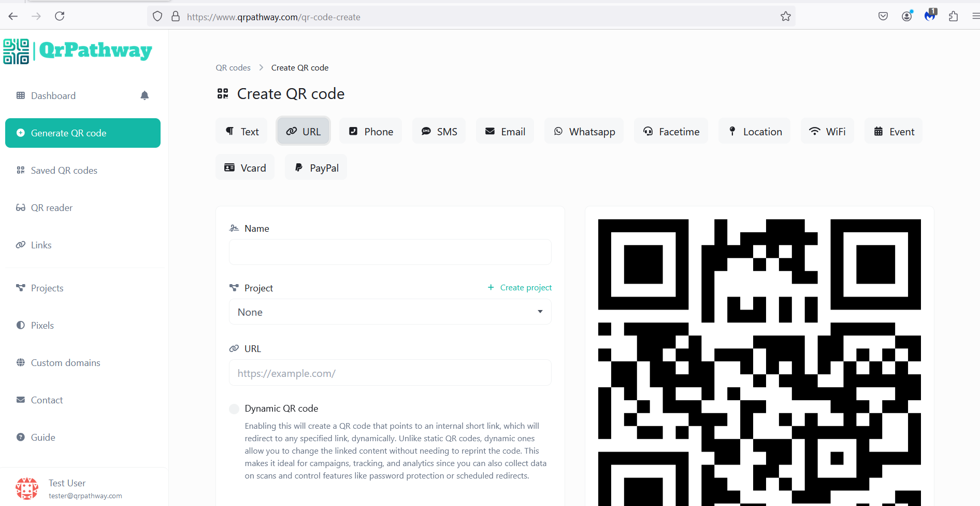The height and width of the screenshot is (506, 980).
Task: Click the notification bell icon
Action: click(x=145, y=95)
